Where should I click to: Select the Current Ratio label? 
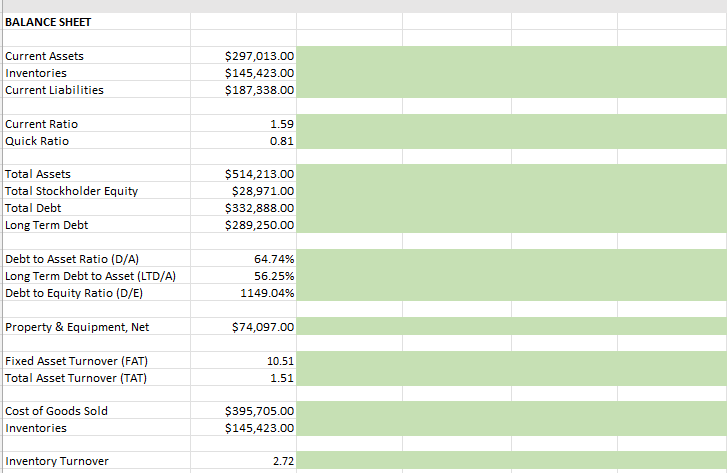[96, 124]
